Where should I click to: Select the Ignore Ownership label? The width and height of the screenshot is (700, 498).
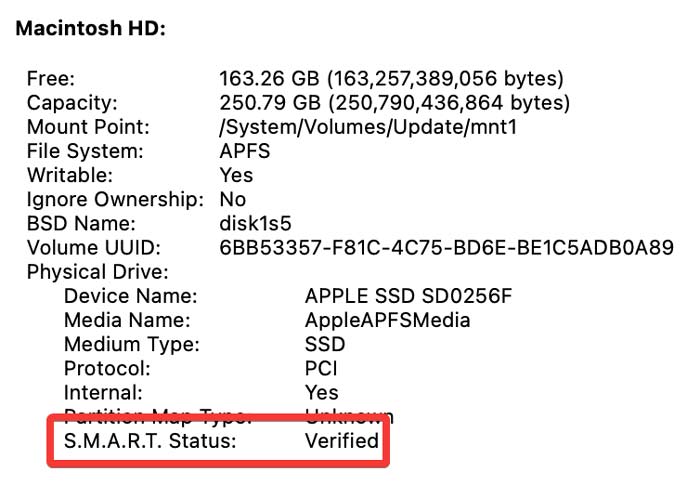click(115, 199)
